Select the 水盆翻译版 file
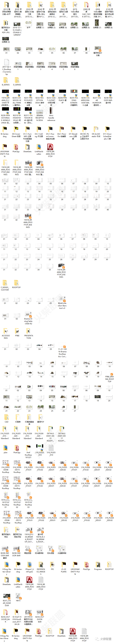This screenshot has height=644, width=115. [x=62, y=550]
